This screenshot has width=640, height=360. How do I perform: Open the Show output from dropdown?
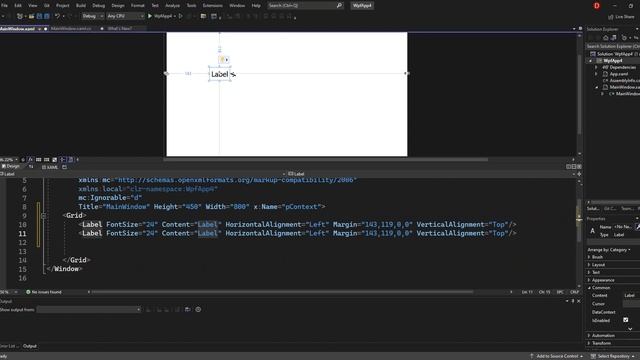[89, 310]
